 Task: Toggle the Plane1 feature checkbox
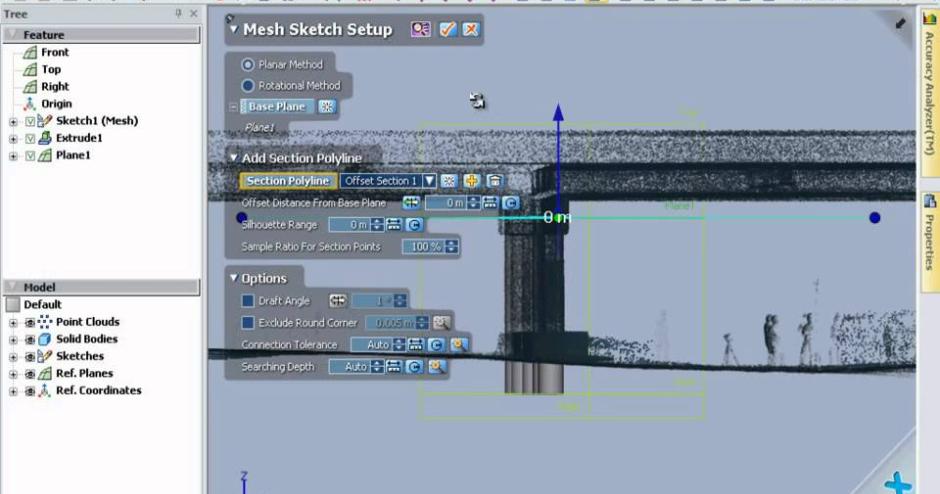[x=31, y=156]
